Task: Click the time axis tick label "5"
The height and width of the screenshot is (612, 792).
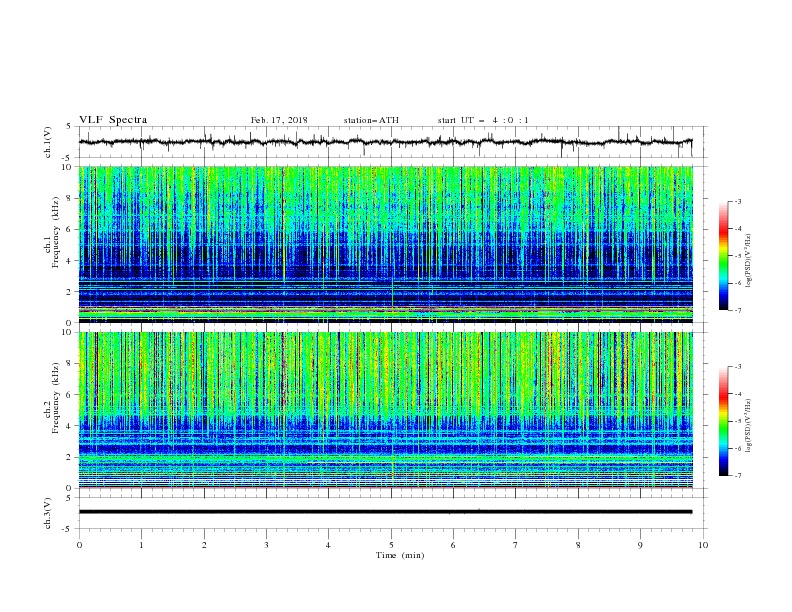Action: coord(391,545)
